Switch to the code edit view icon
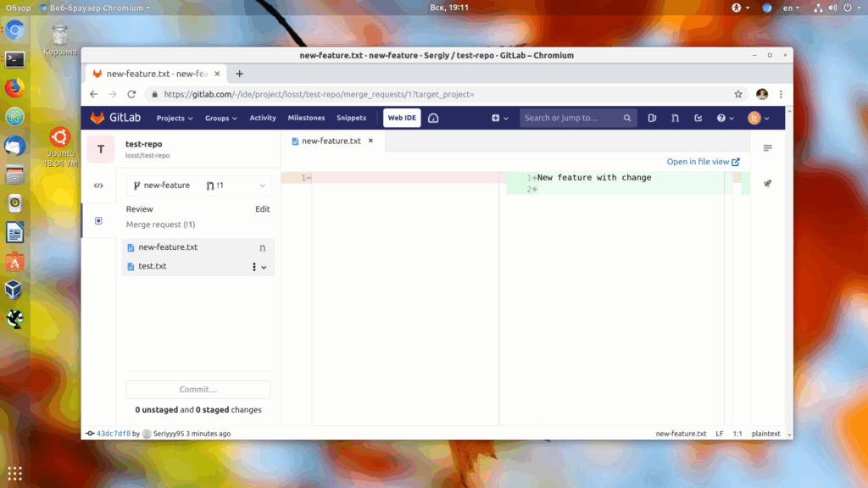The image size is (868, 488). click(x=98, y=186)
